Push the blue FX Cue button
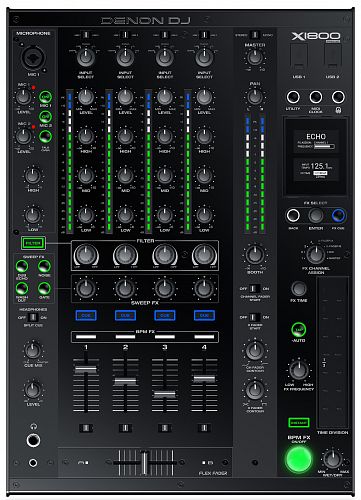361x500 pixels. pyautogui.click(x=338, y=216)
